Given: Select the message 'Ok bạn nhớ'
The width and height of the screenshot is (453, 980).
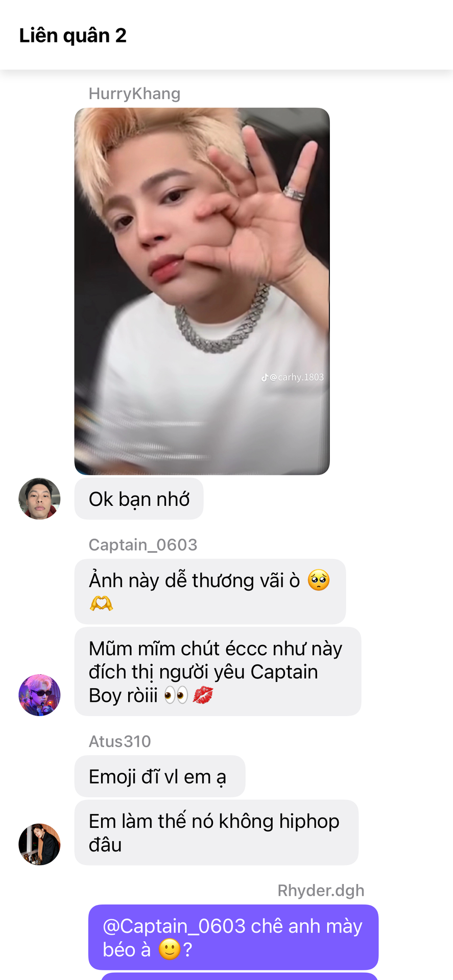Looking at the screenshot, I should 139,499.
